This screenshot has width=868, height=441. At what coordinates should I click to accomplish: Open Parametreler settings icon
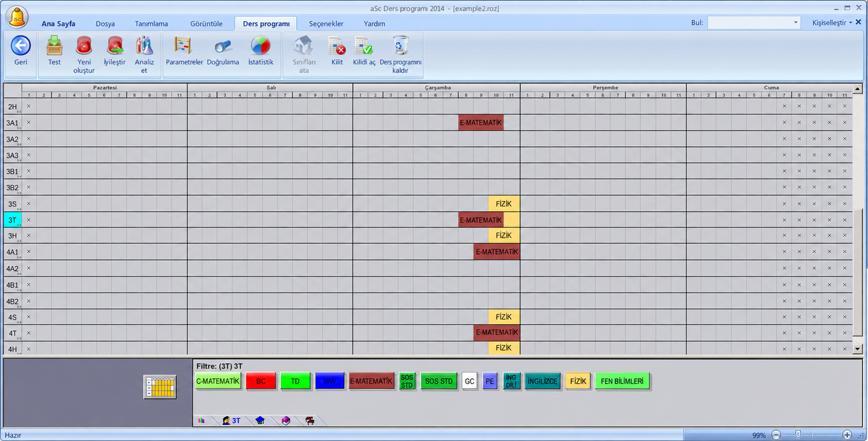184,46
